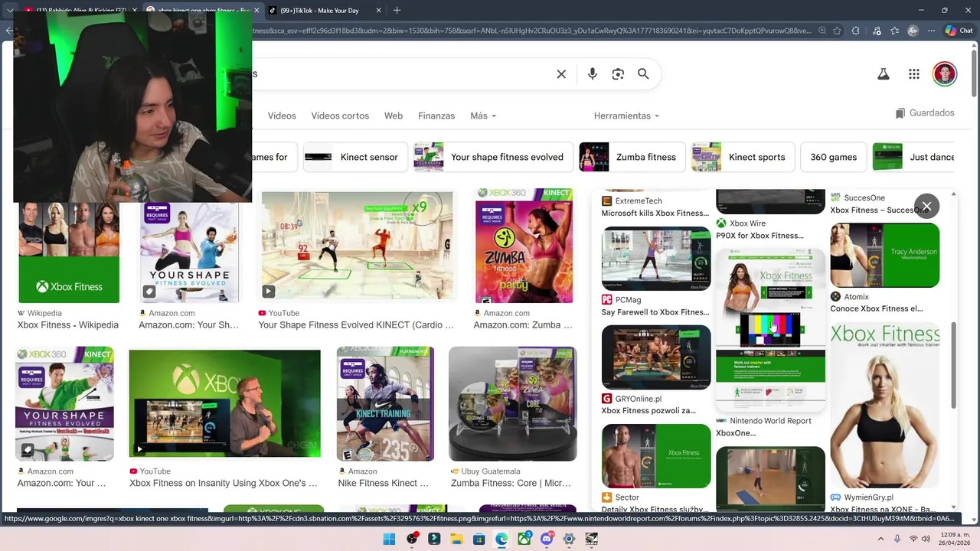Open ExtremeTech 'Microsoft kills Xbox Fitness' link
Image resolution: width=980 pixels, height=551 pixels.
(x=655, y=214)
